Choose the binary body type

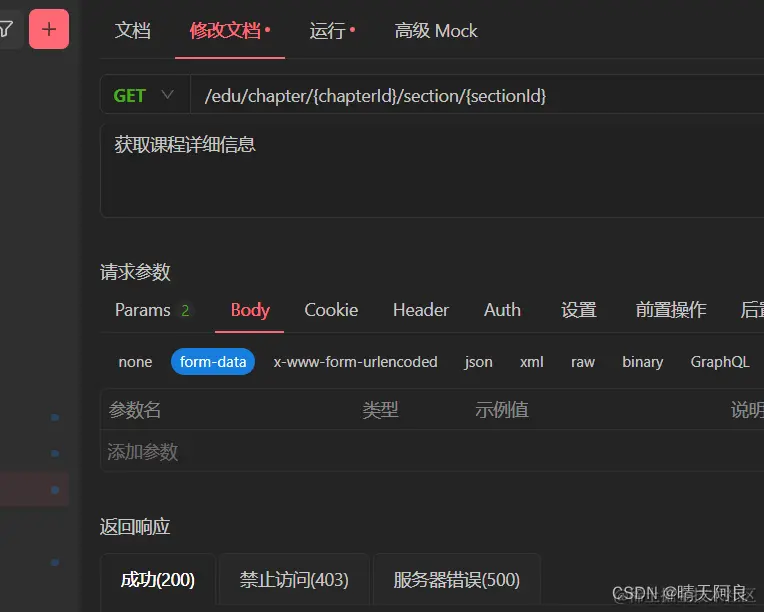pyautogui.click(x=643, y=362)
